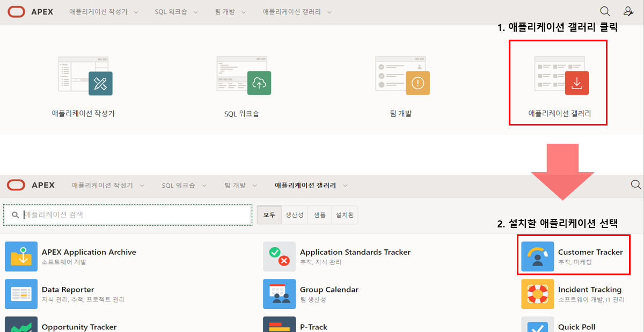Screen dimensions: 644x332
Task: Open Quick Poll title link
Action: 577,327
